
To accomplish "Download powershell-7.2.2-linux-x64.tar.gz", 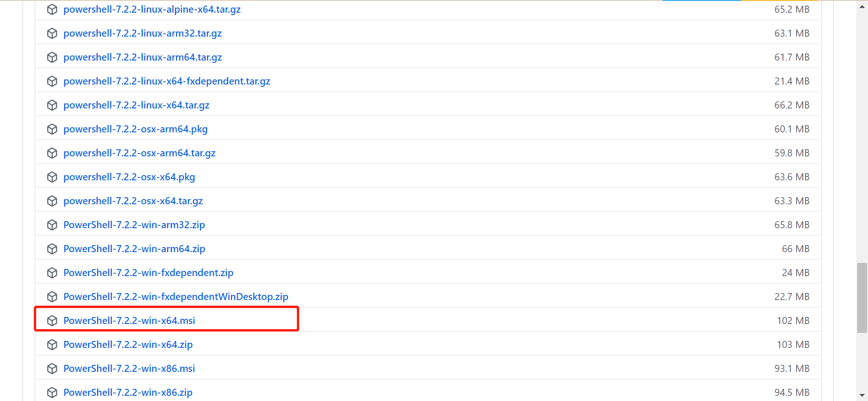I will [x=137, y=105].
